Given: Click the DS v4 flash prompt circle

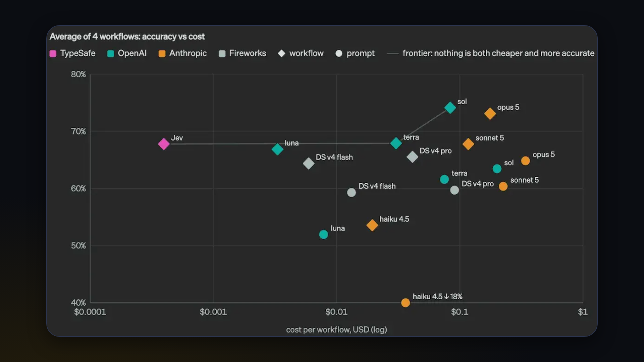Looking at the screenshot, I should point(352,192).
